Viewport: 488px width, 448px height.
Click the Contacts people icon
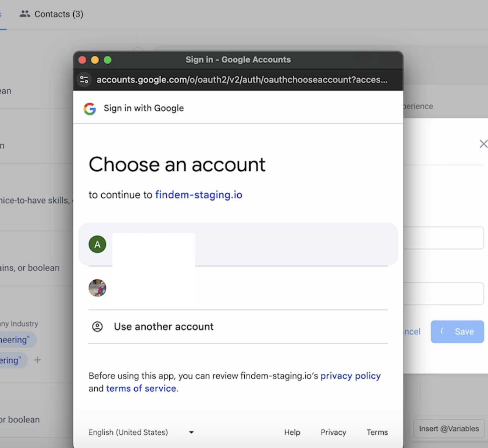point(25,14)
